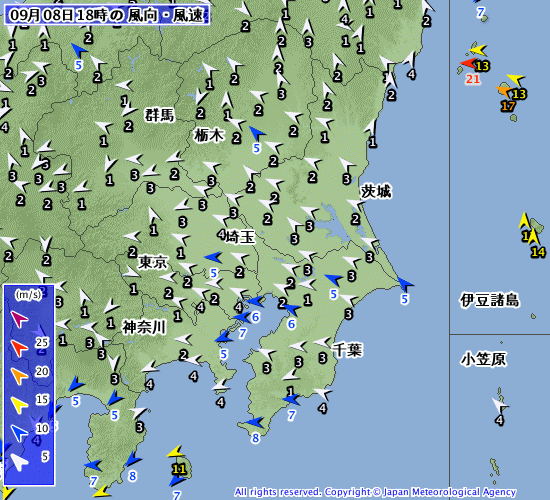Click the 小笠原 inset label
The height and width of the screenshot is (500, 550).
(x=483, y=359)
